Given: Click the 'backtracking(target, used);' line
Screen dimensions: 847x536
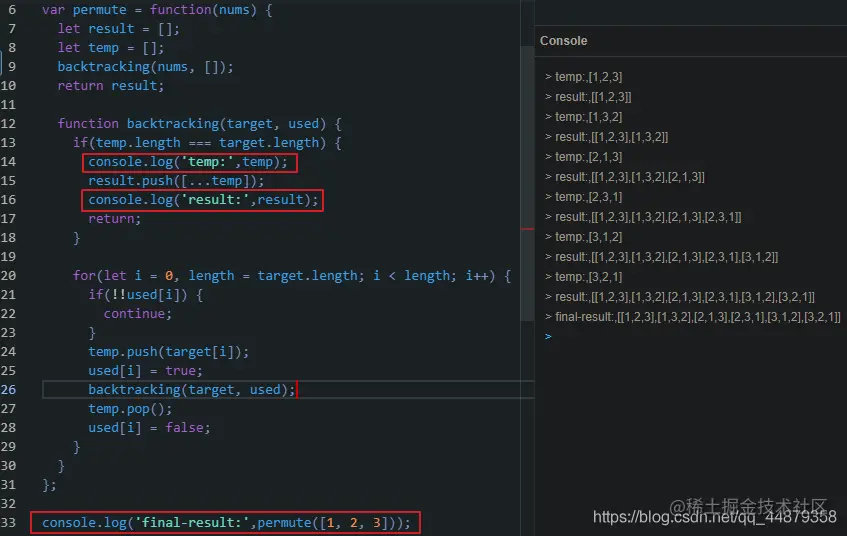Looking at the screenshot, I should click(192, 390).
